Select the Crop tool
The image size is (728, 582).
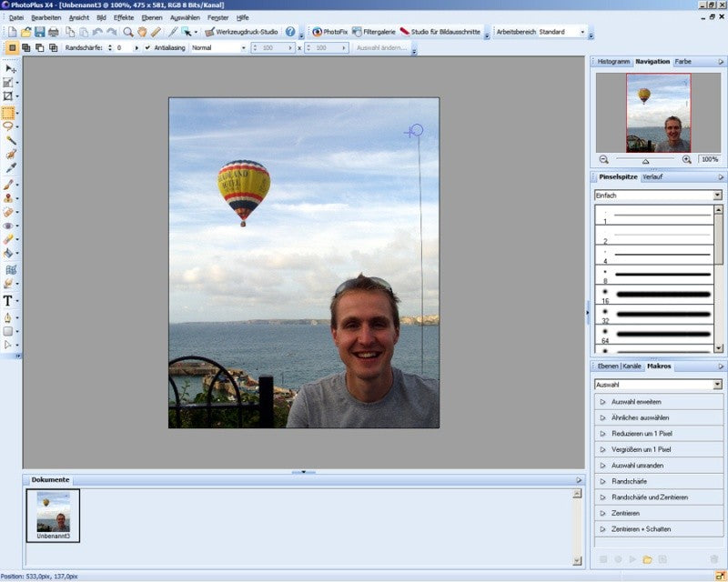coord(8,96)
